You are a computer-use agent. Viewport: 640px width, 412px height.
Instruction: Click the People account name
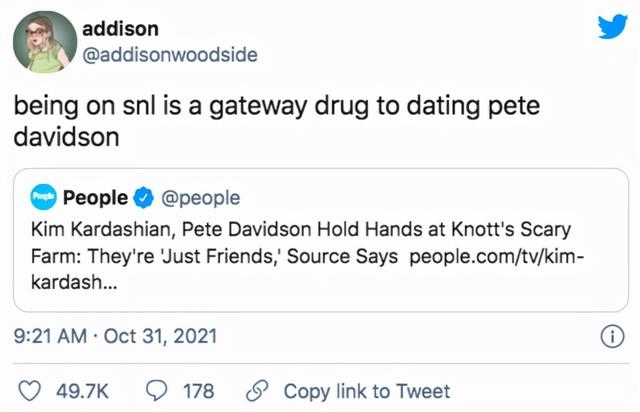coord(94,198)
